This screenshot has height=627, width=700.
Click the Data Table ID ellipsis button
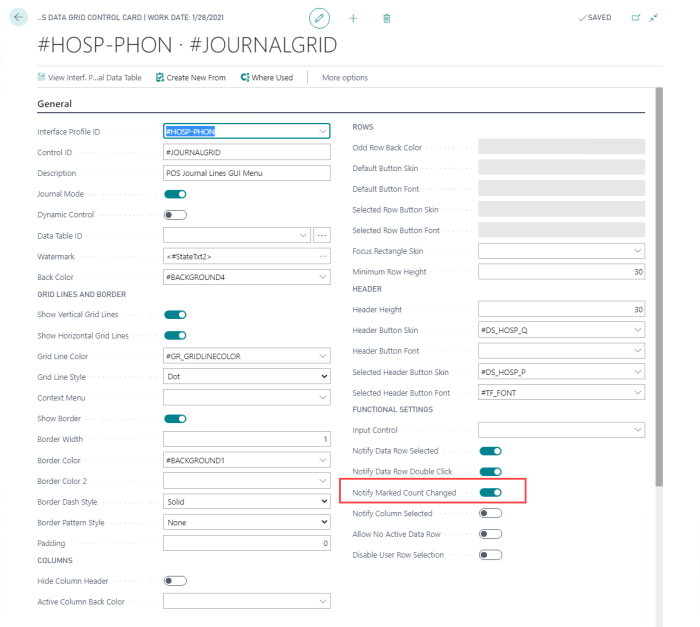(x=322, y=235)
